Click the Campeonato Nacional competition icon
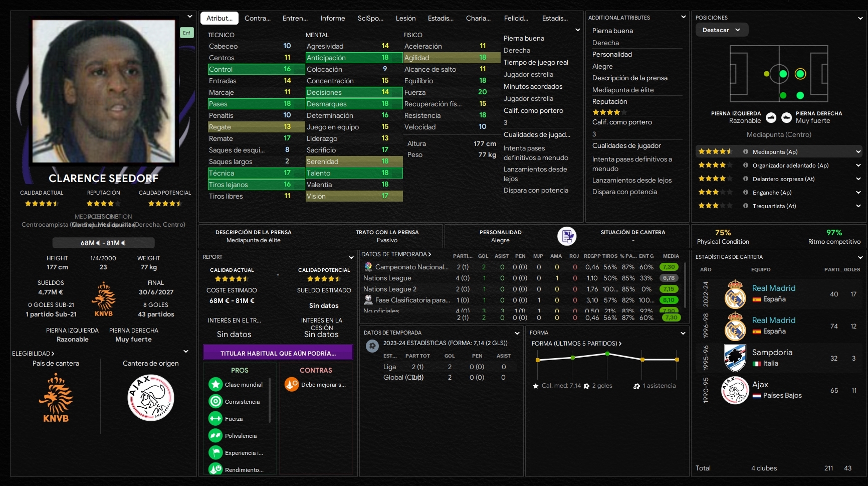 pyautogui.click(x=368, y=267)
